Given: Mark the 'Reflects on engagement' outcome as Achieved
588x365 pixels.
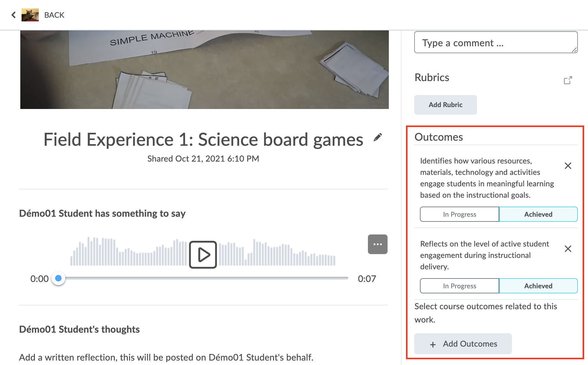Looking at the screenshot, I should pyautogui.click(x=538, y=286).
